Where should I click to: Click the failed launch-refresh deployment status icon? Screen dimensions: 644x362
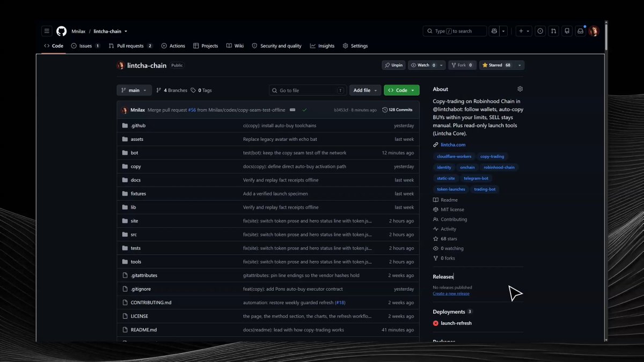[x=436, y=323]
